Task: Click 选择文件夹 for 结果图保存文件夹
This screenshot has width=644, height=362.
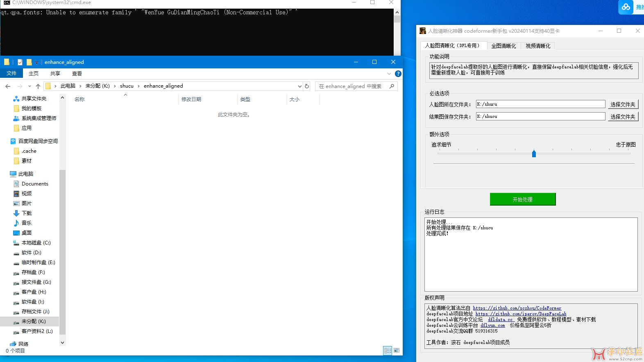Action: pyautogui.click(x=623, y=117)
